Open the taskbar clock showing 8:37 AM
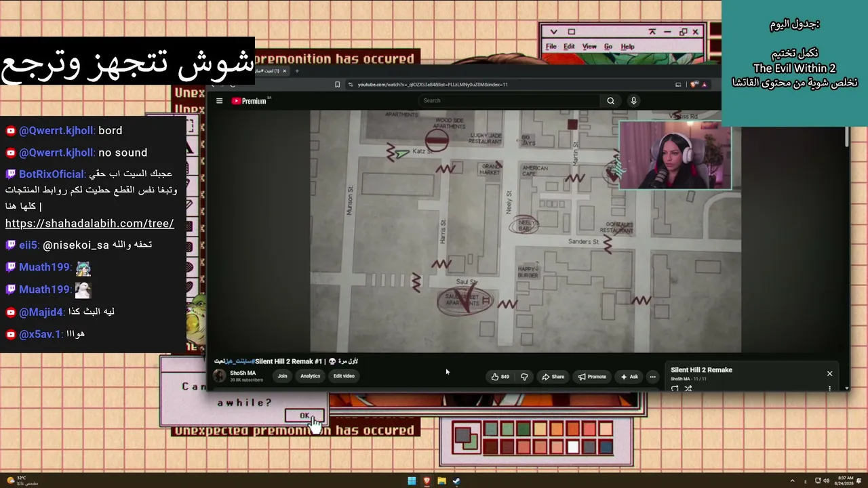Image resolution: width=868 pixels, height=488 pixels. [845, 481]
